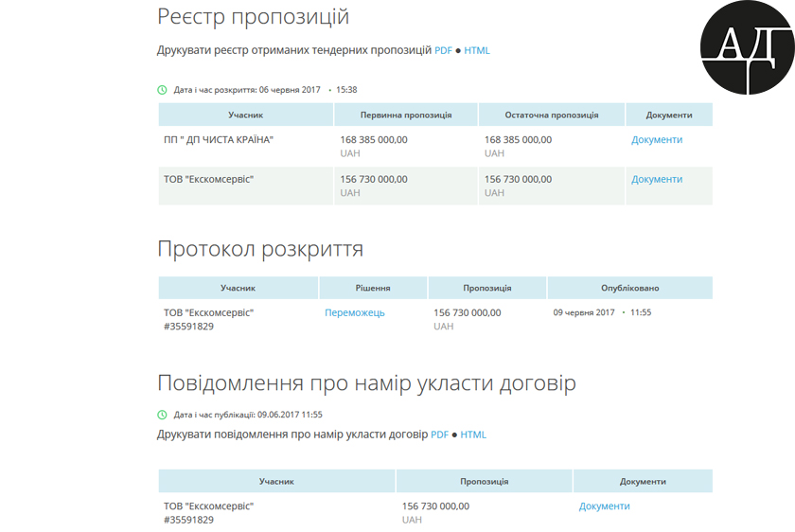
Task: Open the PDF of the tender proposals register
Action: point(443,50)
